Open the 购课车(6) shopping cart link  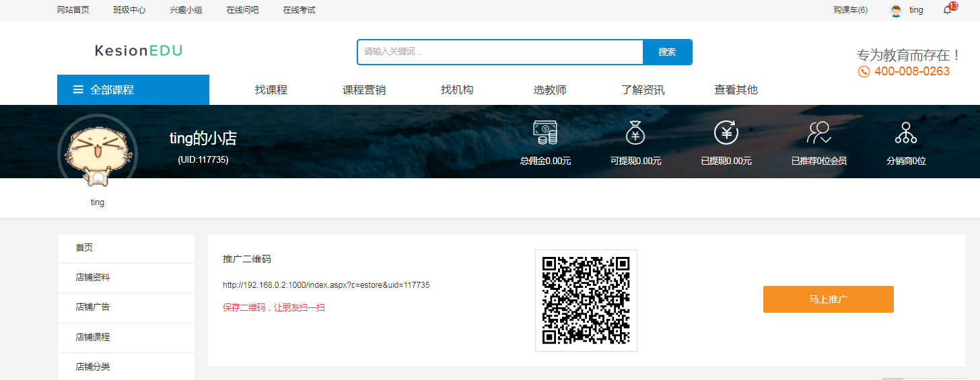click(850, 10)
